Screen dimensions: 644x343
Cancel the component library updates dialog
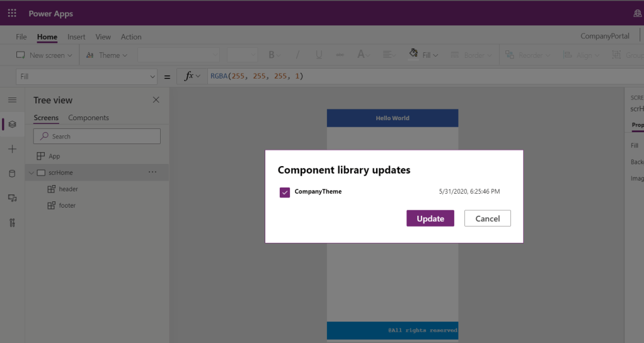tap(487, 218)
